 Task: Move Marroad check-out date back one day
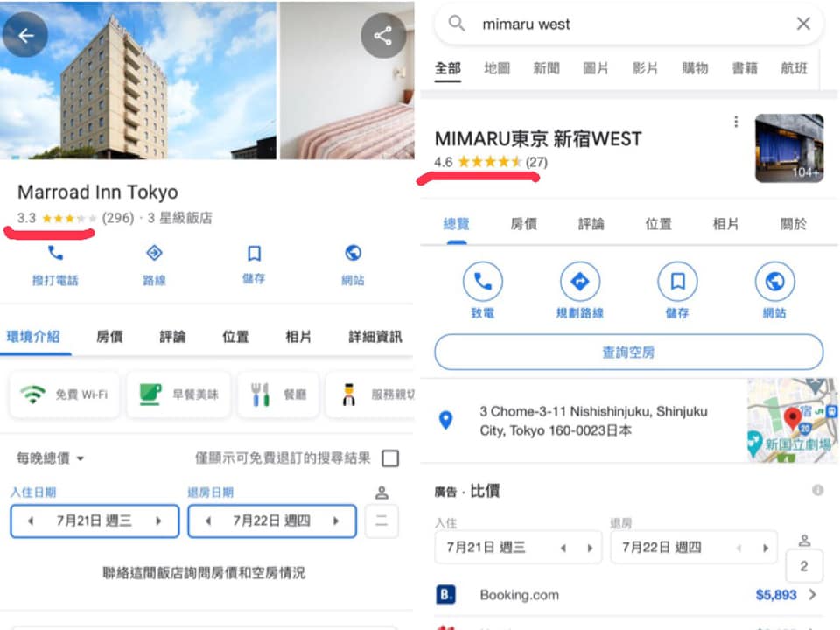pos(207,521)
